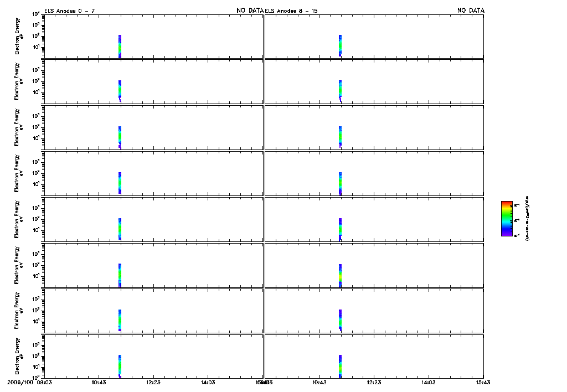This screenshot has width=567, height=392.
Task: Click 'NO DATA' label beside Anodes 0 - 7 title
Action: pos(250,11)
